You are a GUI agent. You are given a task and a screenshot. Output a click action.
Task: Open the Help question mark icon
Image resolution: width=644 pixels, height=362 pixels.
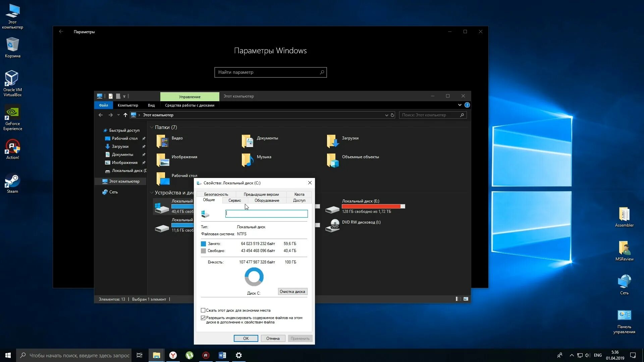[x=467, y=105]
